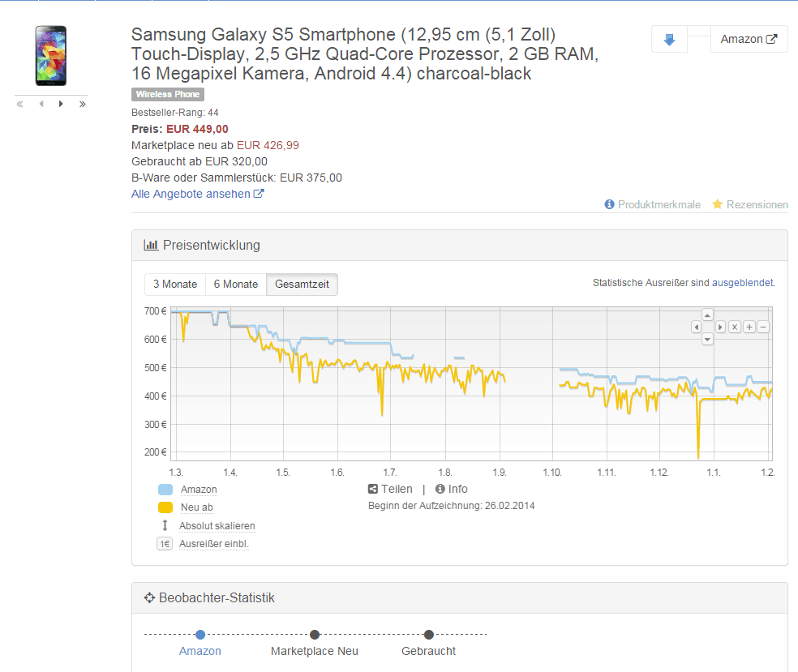Image resolution: width=798 pixels, height=672 pixels.
Task: Click the Samsung Galaxy S5 product thumbnail
Action: pos(51,56)
